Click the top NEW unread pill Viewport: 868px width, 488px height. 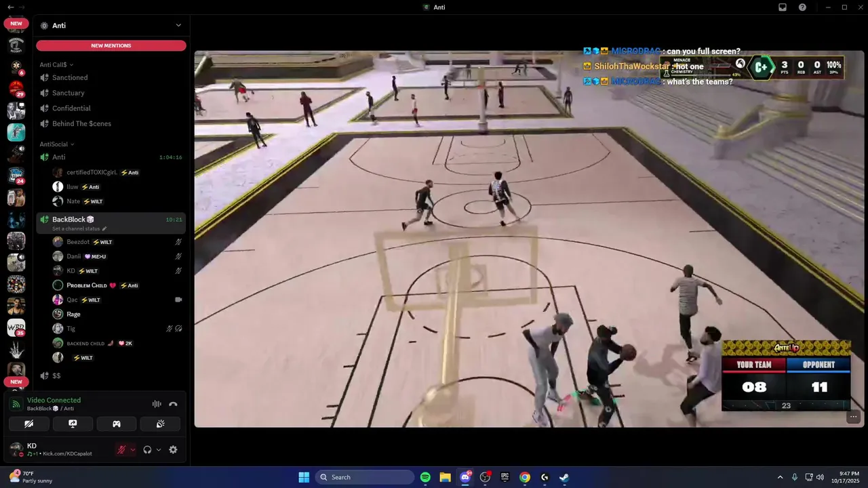click(x=16, y=23)
